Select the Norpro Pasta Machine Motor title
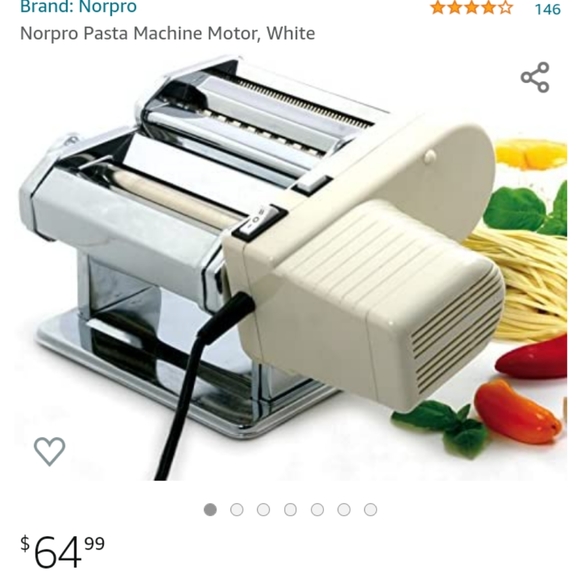580x578 pixels. coord(167,33)
